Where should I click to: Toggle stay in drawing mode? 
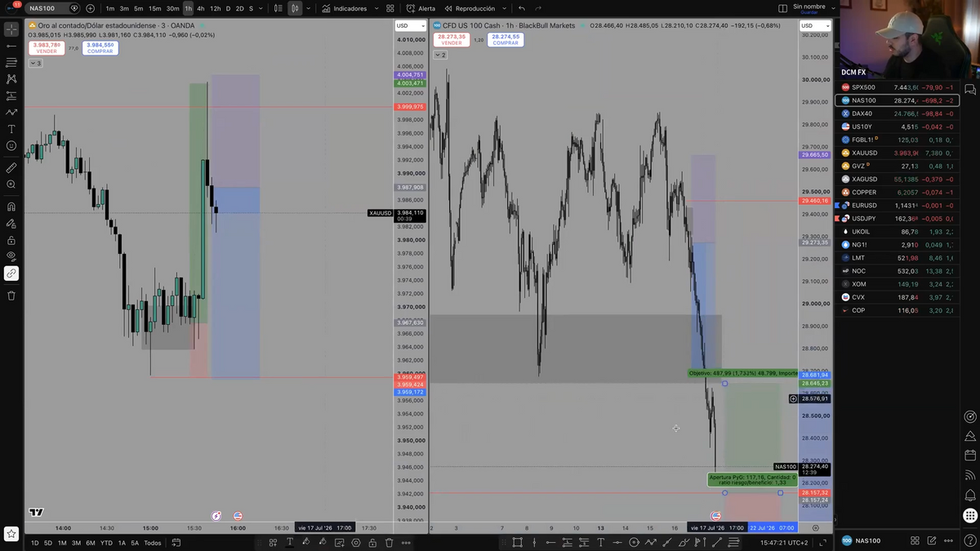(x=11, y=223)
